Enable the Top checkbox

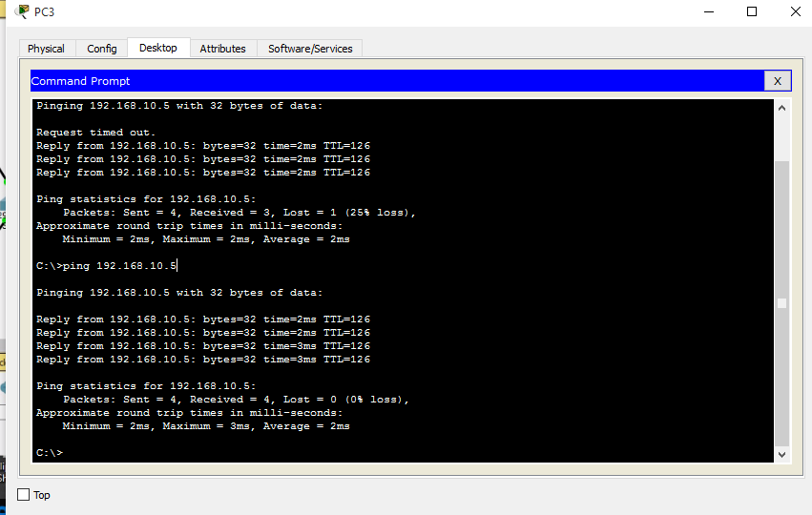pyautogui.click(x=23, y=495)
